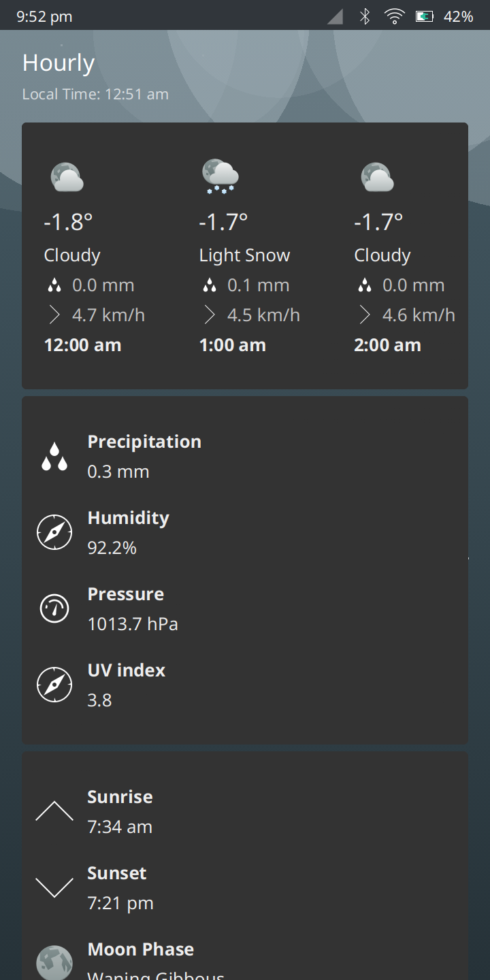
Task: Select the 1:00 am hourly forecast time
Action: [232, 345]
